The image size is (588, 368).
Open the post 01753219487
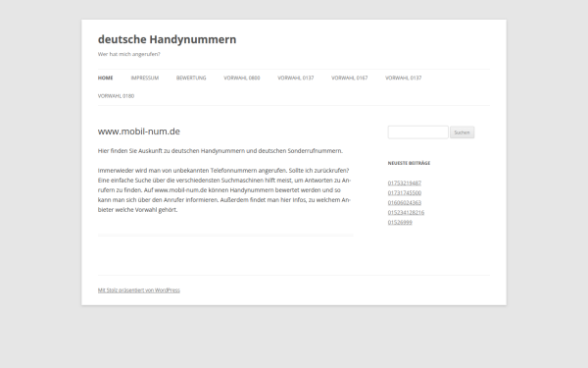(x=404, y=183)
